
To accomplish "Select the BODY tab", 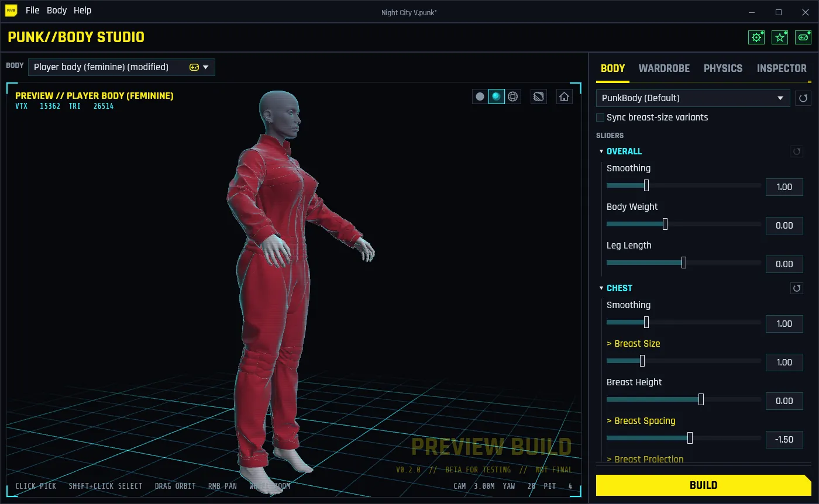I will [613, 68].
